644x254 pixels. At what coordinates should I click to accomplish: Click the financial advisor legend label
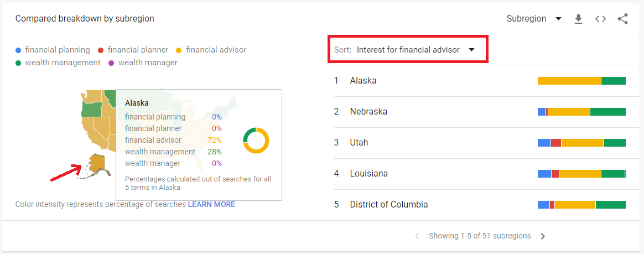coord(216,50)
